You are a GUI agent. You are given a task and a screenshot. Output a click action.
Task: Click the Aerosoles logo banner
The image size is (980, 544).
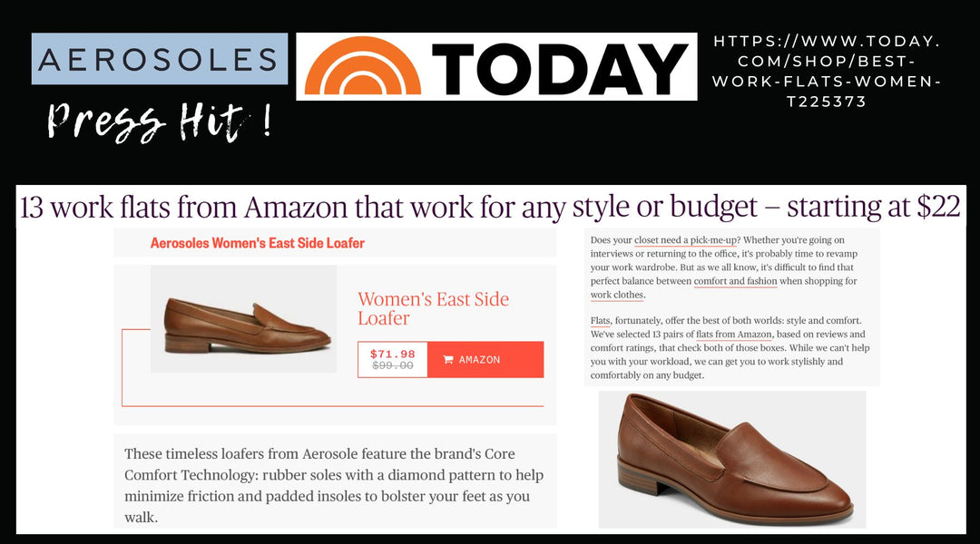[160, 59]
